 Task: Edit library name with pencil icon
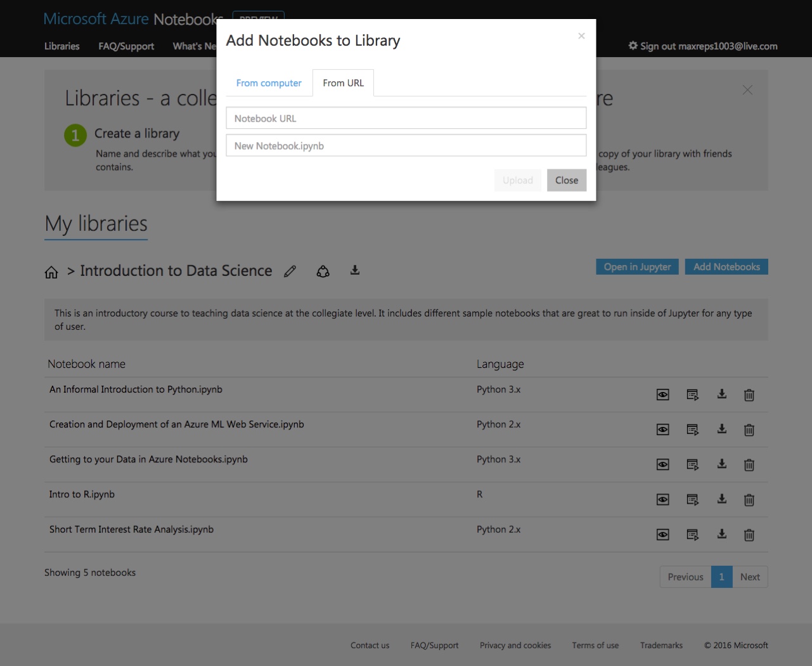point(290,271)
